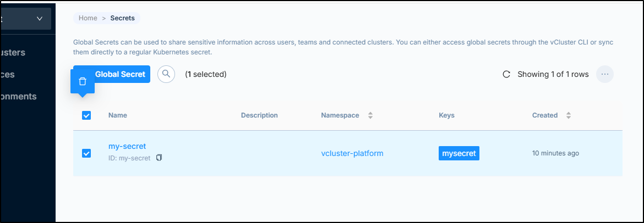Open the my-secret name link

pos(127,146)
